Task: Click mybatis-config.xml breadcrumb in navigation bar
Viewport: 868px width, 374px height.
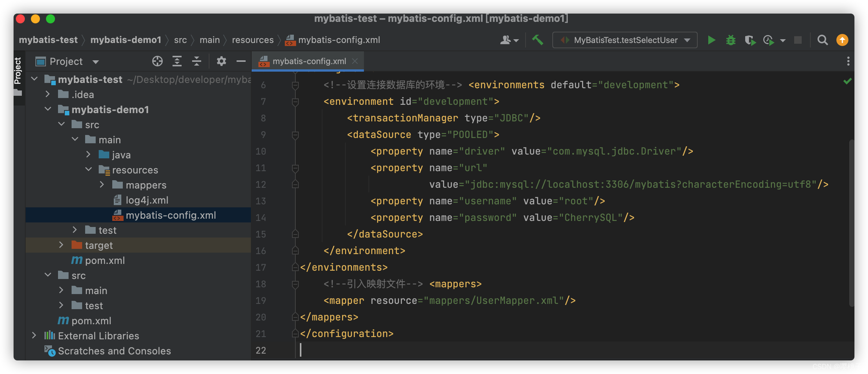Action: click(333, 40)
